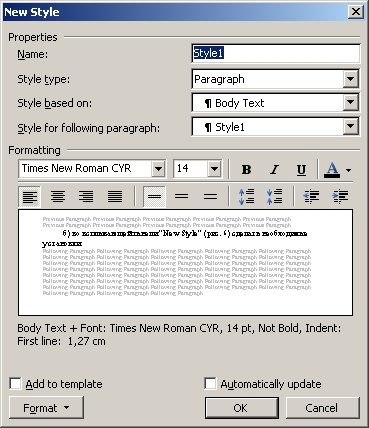Enable the Add to template checkbox

tap(15, 383)
